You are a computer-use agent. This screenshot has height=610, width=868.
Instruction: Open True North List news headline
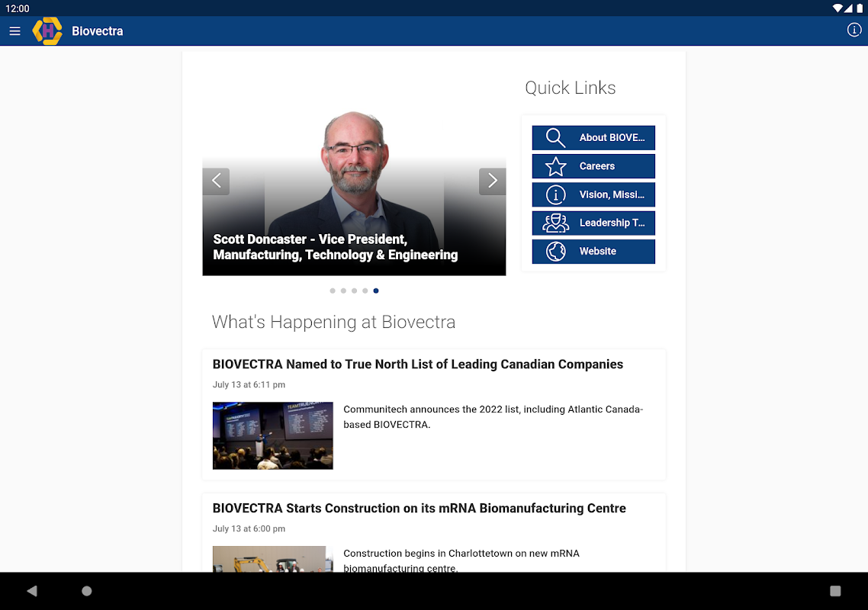418,364
